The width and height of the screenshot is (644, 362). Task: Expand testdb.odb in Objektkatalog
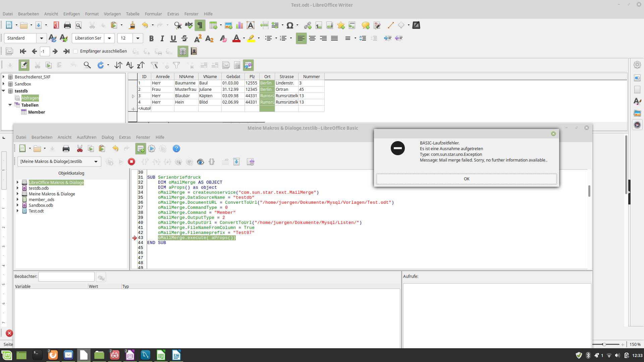[17, 188]
